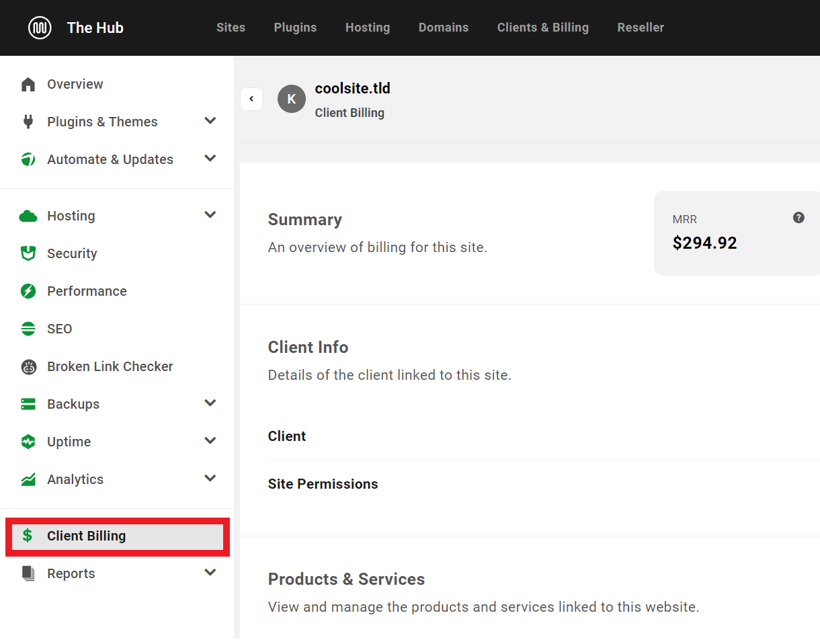Click the back arrow near coolsite.tld
The width and height of the screenshot is (820, 644).
[x=251, y=99]
